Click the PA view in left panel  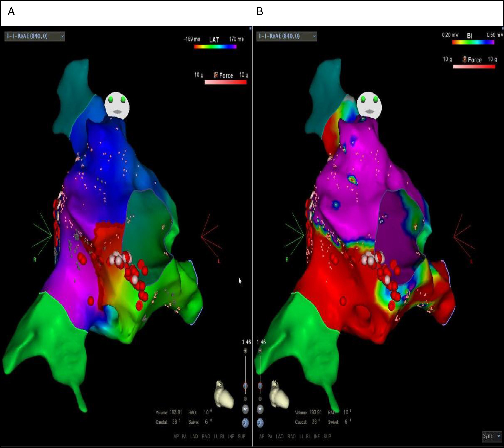184,437
